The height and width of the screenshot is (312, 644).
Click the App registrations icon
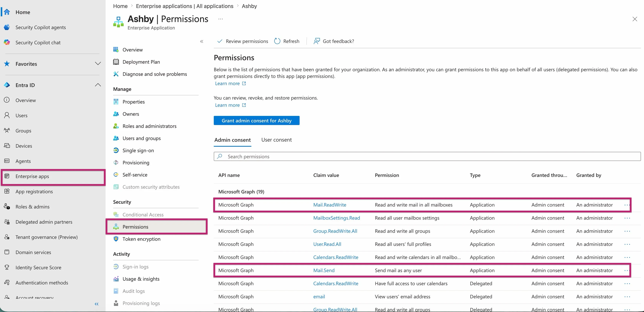pos(7,191)
